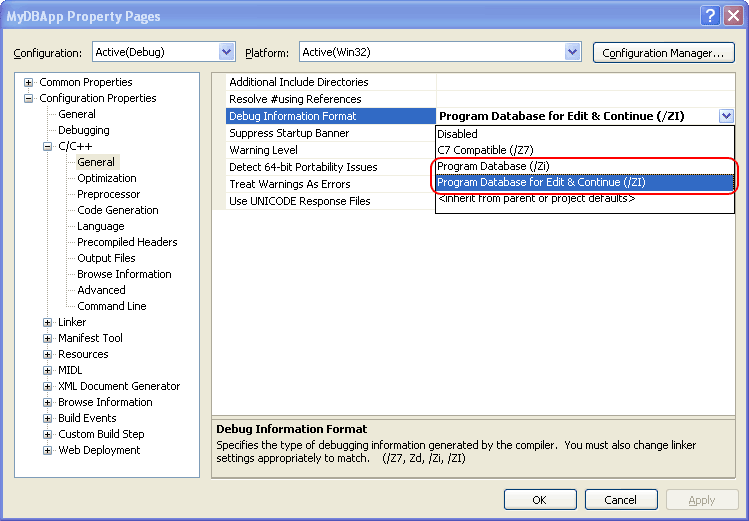The image size is (749, 521).
Task: Select Preprocessor page
Action: [108, 194]
